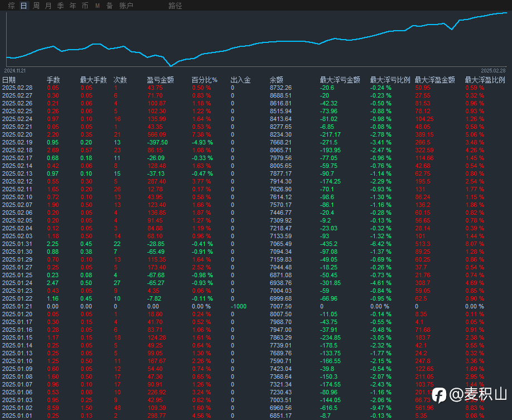This screenshot has width=512, height=420.
Task: Open the 账户 account tab
Action: pyautogui.click(x=126, y=6)
